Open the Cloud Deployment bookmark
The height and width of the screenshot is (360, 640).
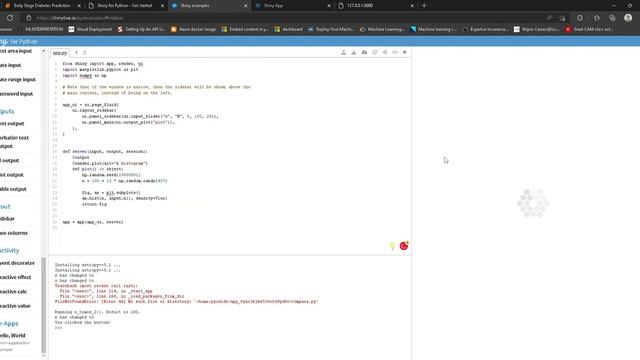pyautogui.click(x=90, y=29)
